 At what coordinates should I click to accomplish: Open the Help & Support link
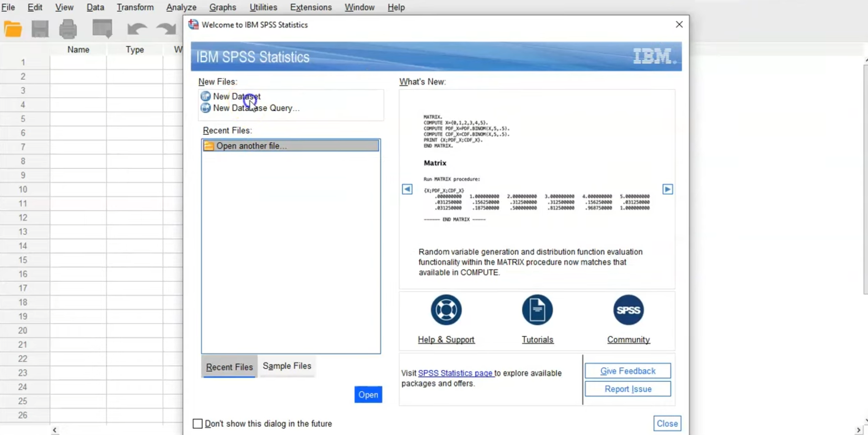tap(446, 340)
